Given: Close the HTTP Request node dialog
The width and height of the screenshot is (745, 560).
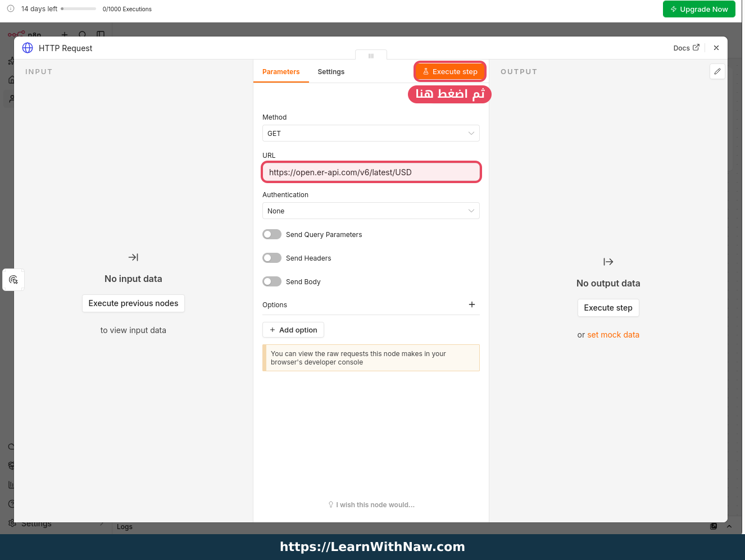Looking at the screenshot, I should [x=716, y=48].
